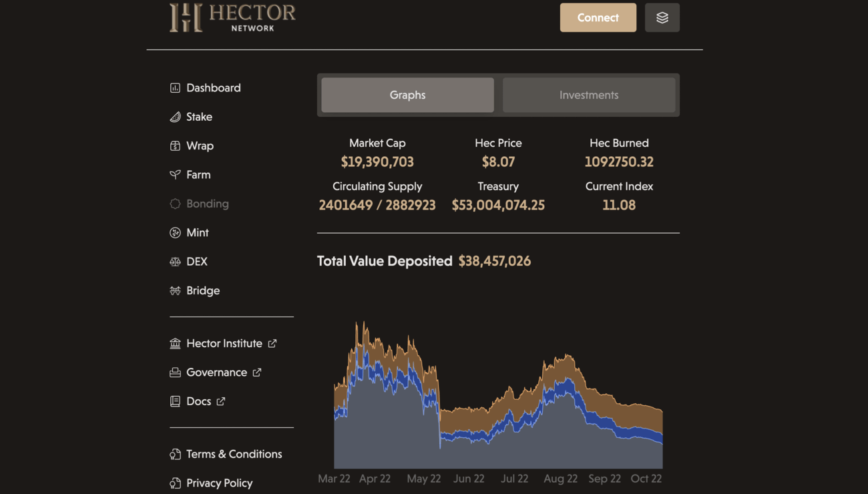
Task: Click external-link arrow beside Hector Institute
Action: (x=272, y=343)
